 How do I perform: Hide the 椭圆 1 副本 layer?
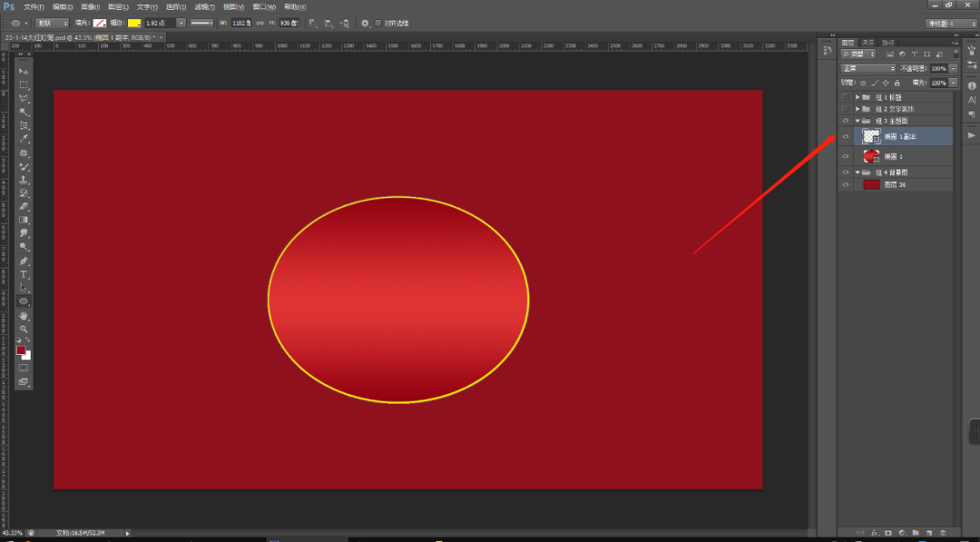(846, 136)
